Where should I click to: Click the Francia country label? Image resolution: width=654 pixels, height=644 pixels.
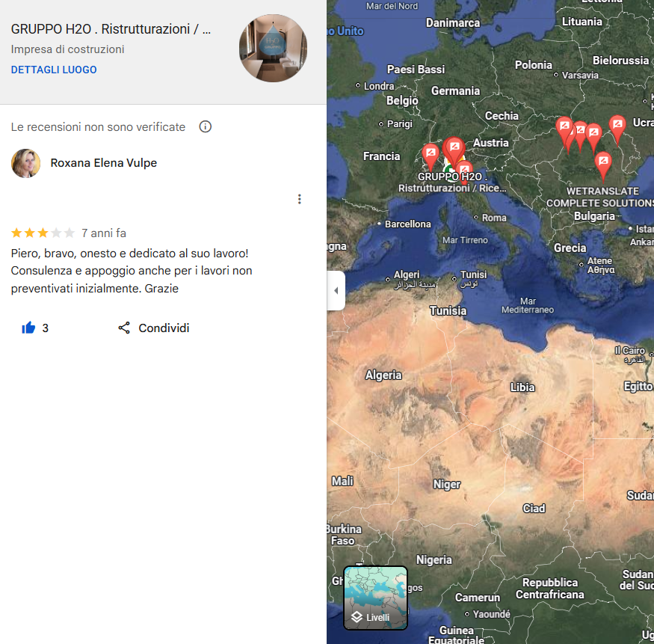tap(382, 156)
